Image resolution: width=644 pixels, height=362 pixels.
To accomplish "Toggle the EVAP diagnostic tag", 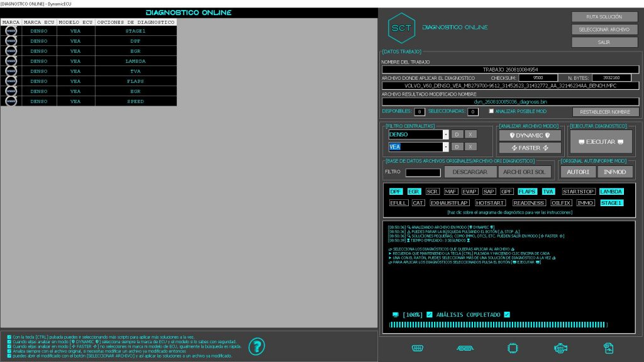I will pyautogui.click(x=469, y=191).
